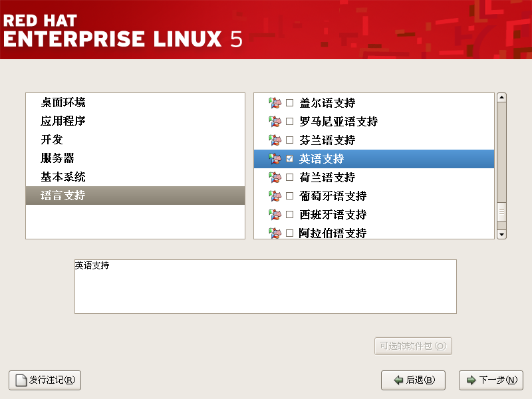Uncheck the 英语支持 checkbox
This screenshot has height=399, width=532.
pyautogui.click(x=289, y=158)
